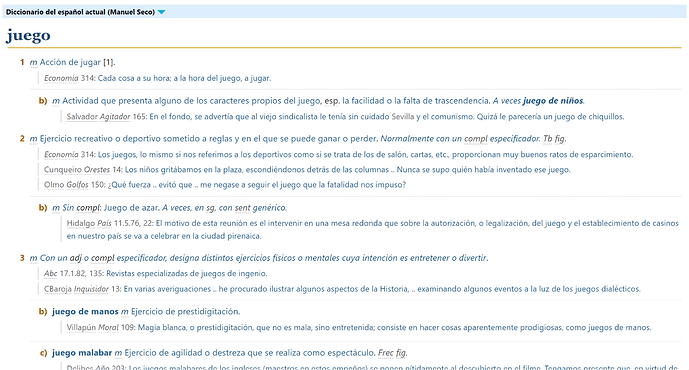Select the headword 'juego'
The width and height of the screenshot is (689, 370).
28,36
